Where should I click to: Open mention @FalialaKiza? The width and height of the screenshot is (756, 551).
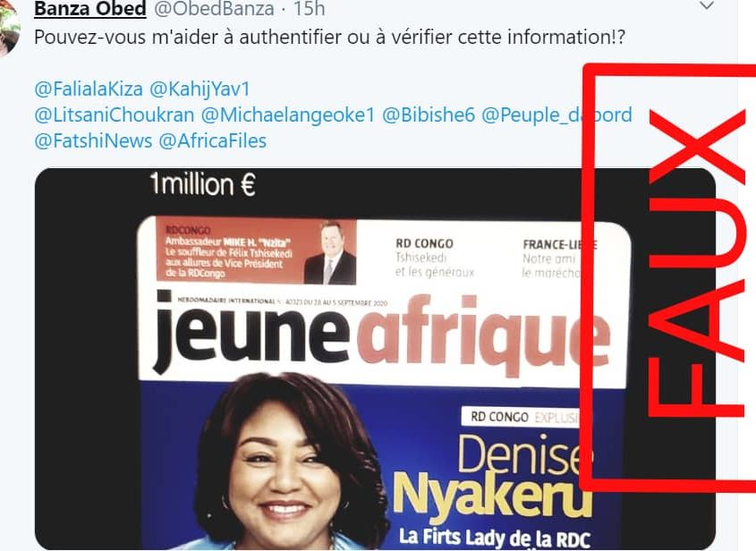click(x=89, y=89)
